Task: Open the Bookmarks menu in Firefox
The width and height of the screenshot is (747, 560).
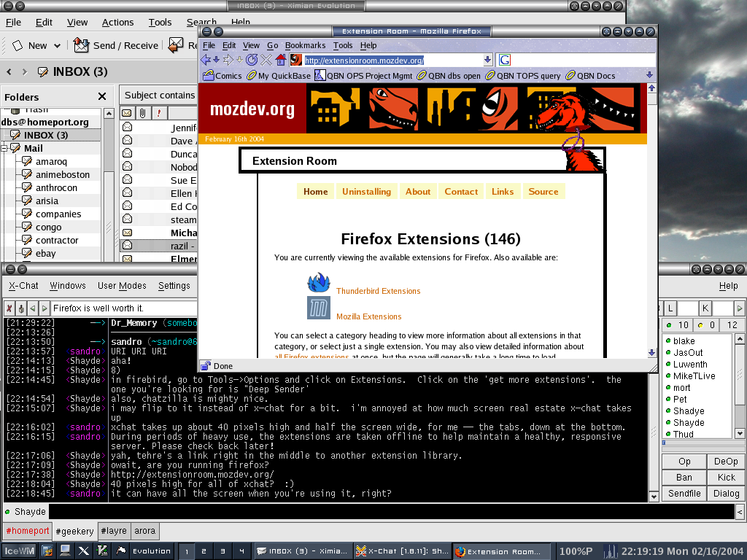Action: (306, 45)
